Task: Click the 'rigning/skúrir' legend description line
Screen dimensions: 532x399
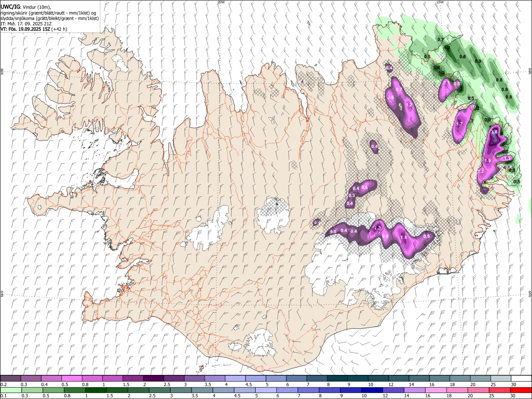Action: coord(49,13)
